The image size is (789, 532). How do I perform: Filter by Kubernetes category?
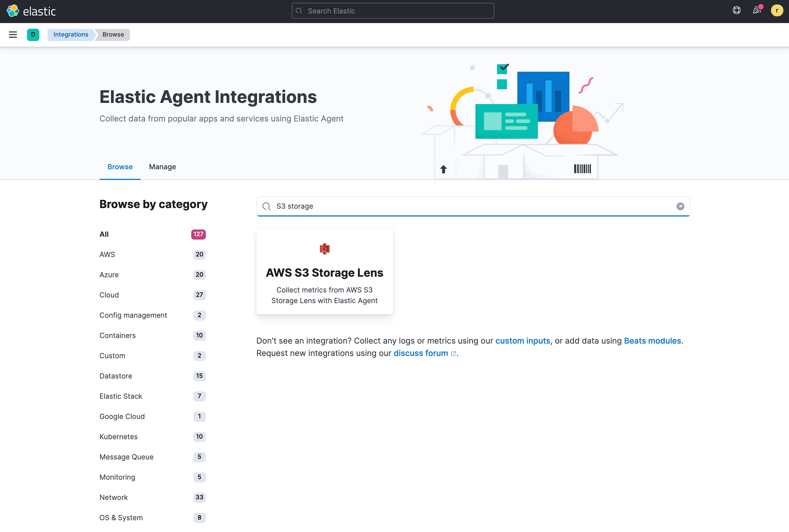pos(153,437)
